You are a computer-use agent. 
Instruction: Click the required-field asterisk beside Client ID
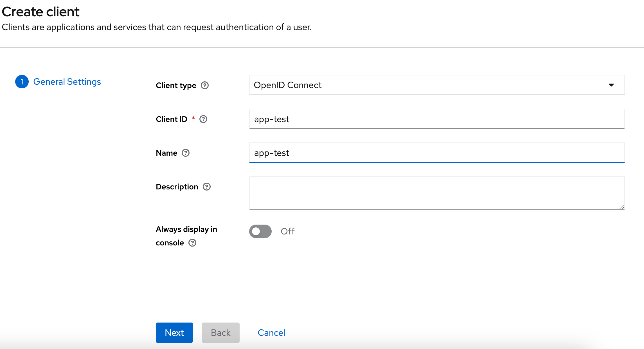click(193, 119)
